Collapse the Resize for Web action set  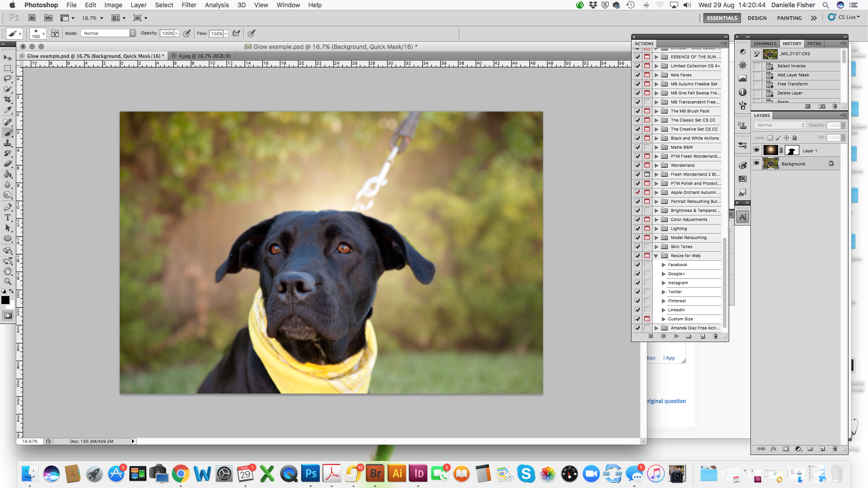pyautogui.click(x=656, y=256)
